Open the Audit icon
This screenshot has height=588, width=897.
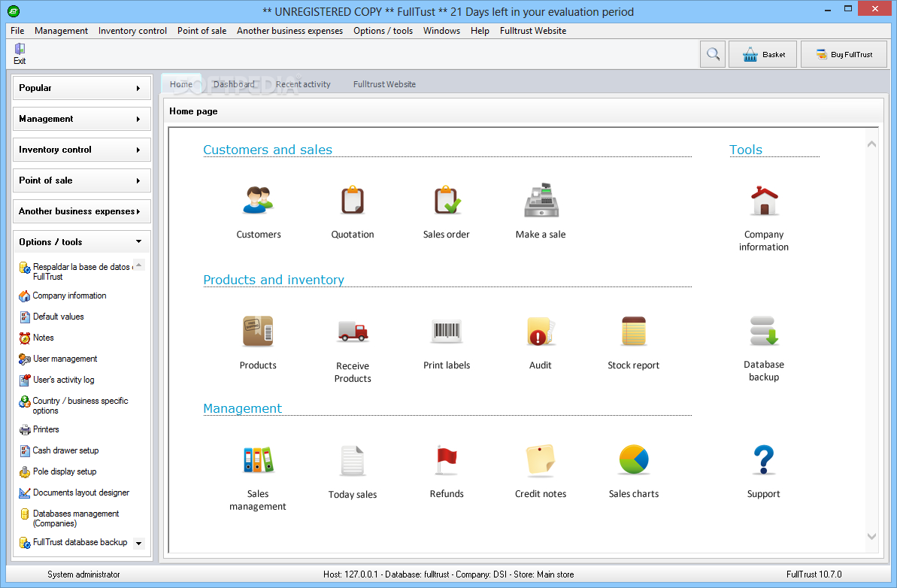(x=541, y=331)
